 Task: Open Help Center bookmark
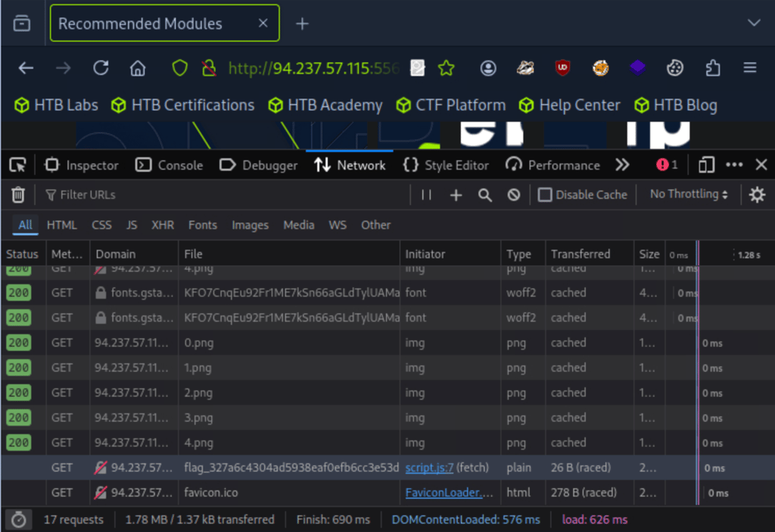pyautogui.click(x=569, y=105)
